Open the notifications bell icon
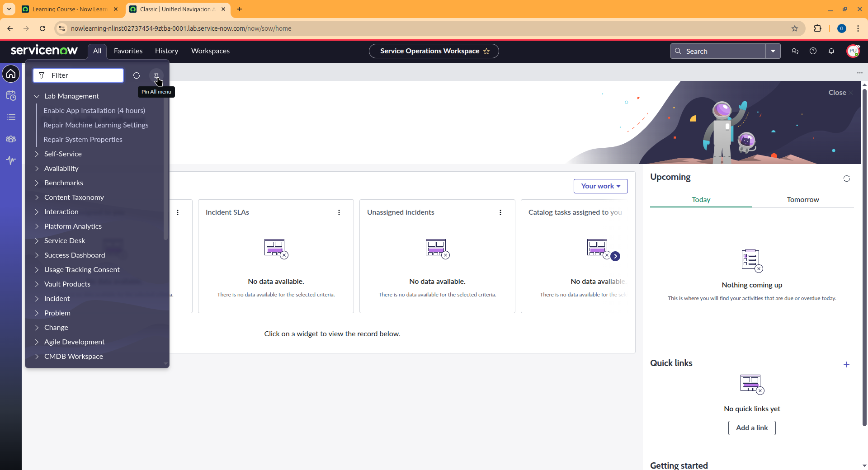868x470 pixels. [x=831, y=51]
